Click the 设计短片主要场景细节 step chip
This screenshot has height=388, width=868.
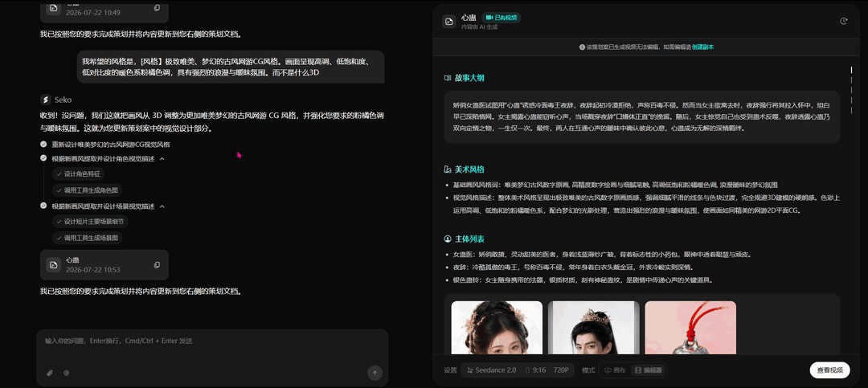tap(90, 222)
